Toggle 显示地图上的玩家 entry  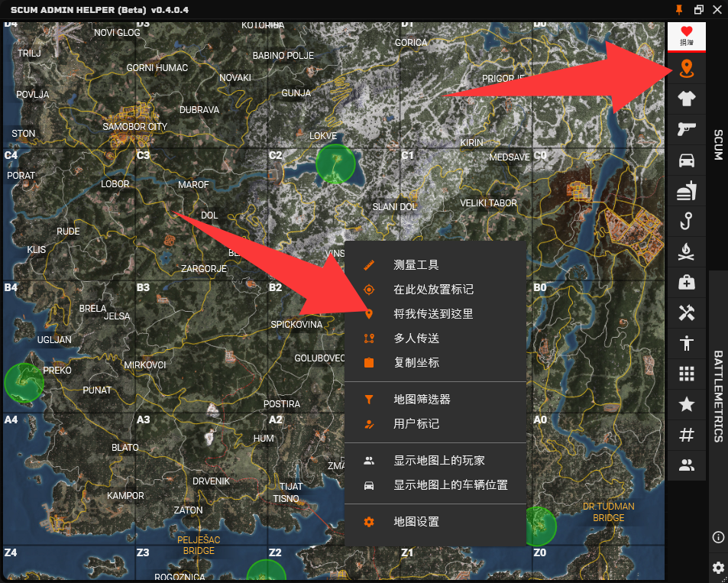(x=435, y=460)
